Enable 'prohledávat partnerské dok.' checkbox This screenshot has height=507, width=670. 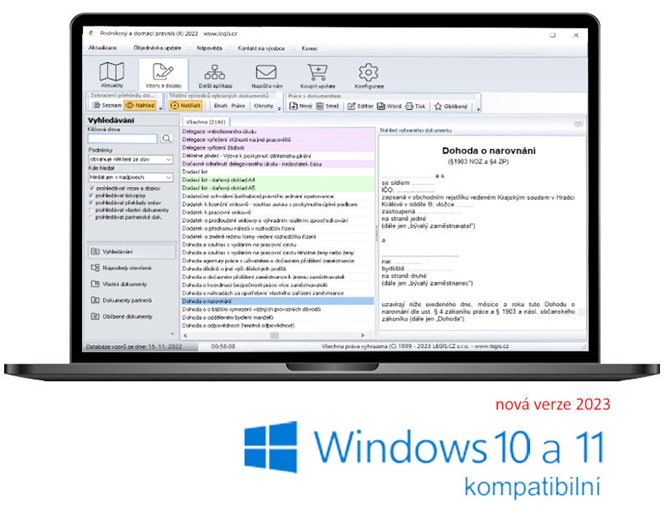[x=91, y=217]
